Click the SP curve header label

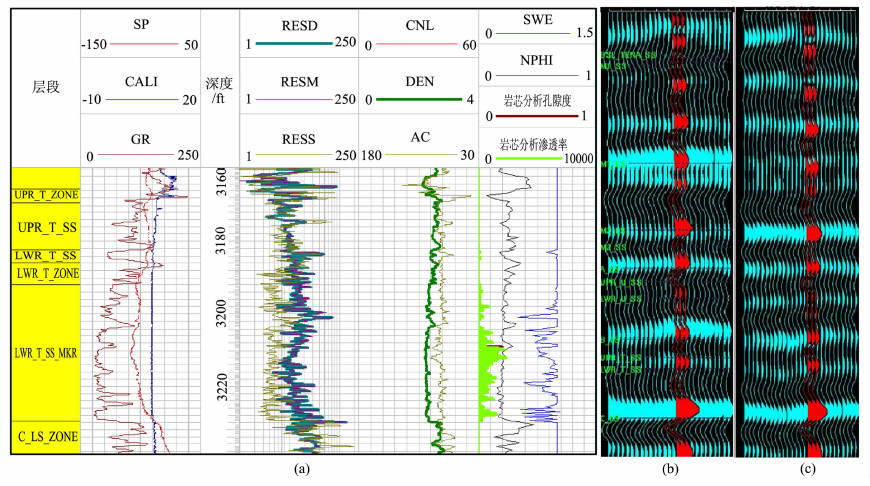coord(139,23)
